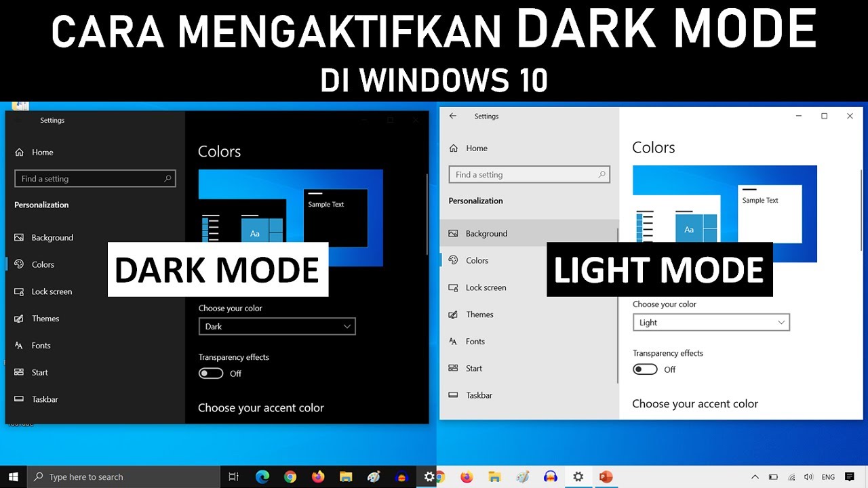868x488 pixels.
Task: Open the headphones app on the light taskbar
Action: pyautogui.click(x=550, y=477)
